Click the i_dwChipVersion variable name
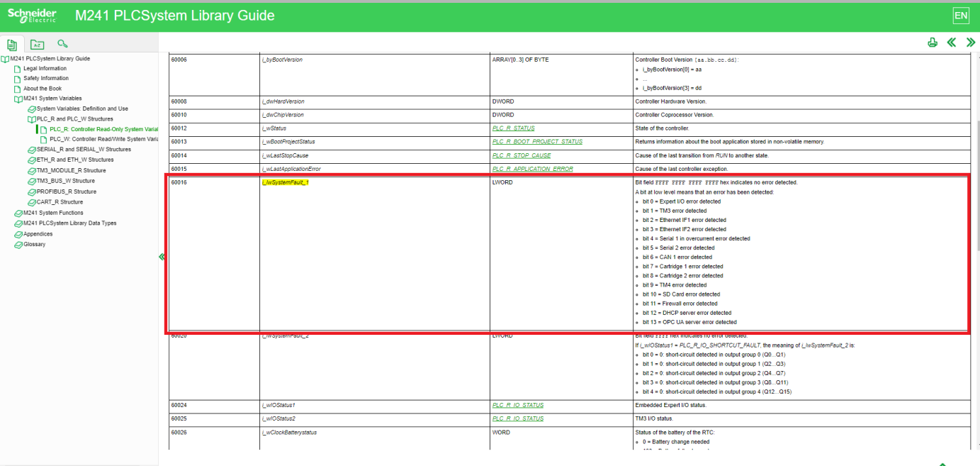The height and width of the screenshot is (466, 980). [x=283, y=115]
